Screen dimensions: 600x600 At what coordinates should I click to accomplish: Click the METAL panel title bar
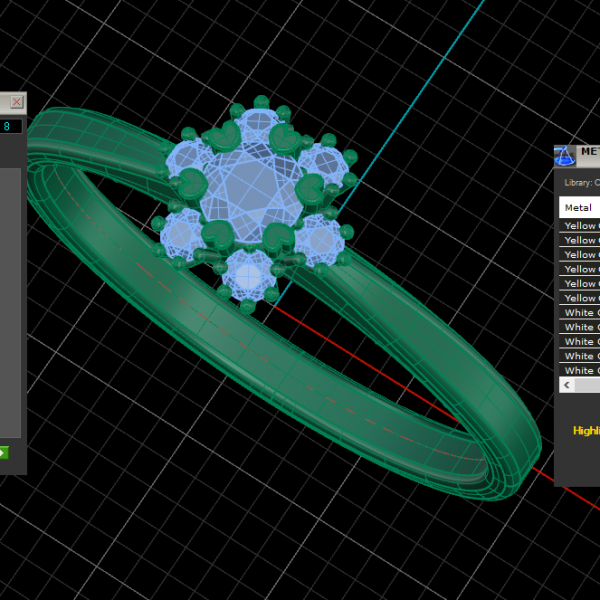point(588,152)
